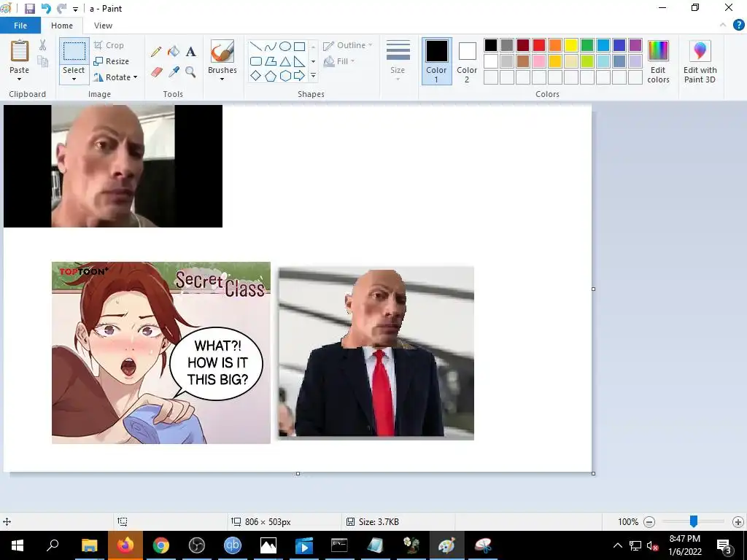
Task: Click the Resize button
Action: pyautogui.click(x=112, y=61)
